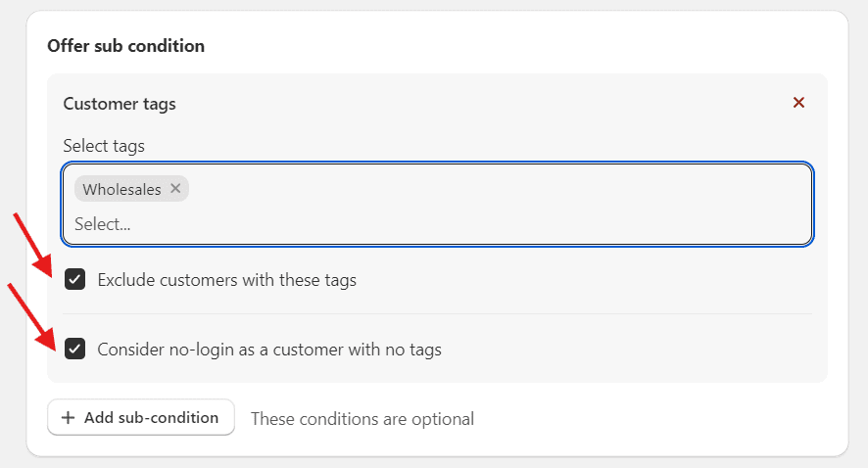
Task: Click red arrow pointing at Exclude checkbox
Action: click(x=33, y=244)
